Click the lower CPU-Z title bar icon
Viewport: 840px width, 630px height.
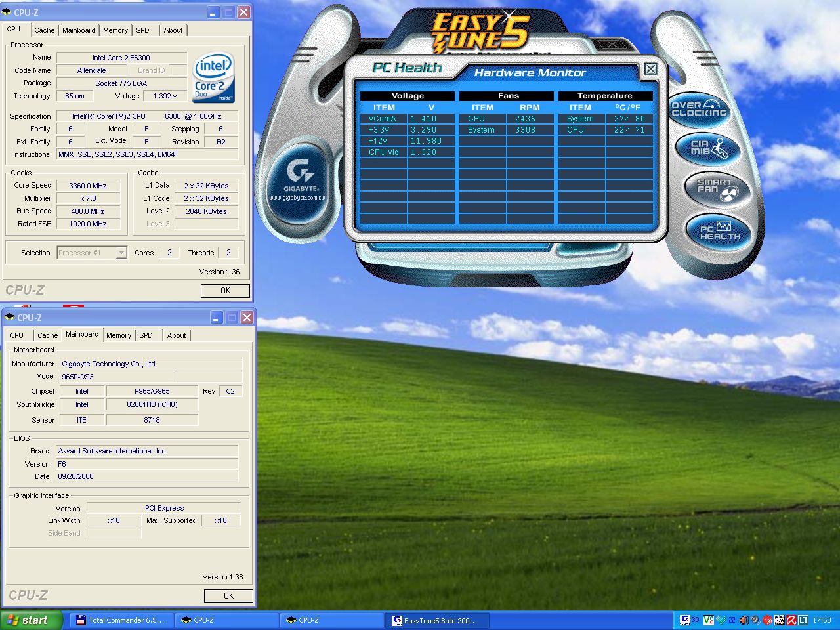pos(10,318)
